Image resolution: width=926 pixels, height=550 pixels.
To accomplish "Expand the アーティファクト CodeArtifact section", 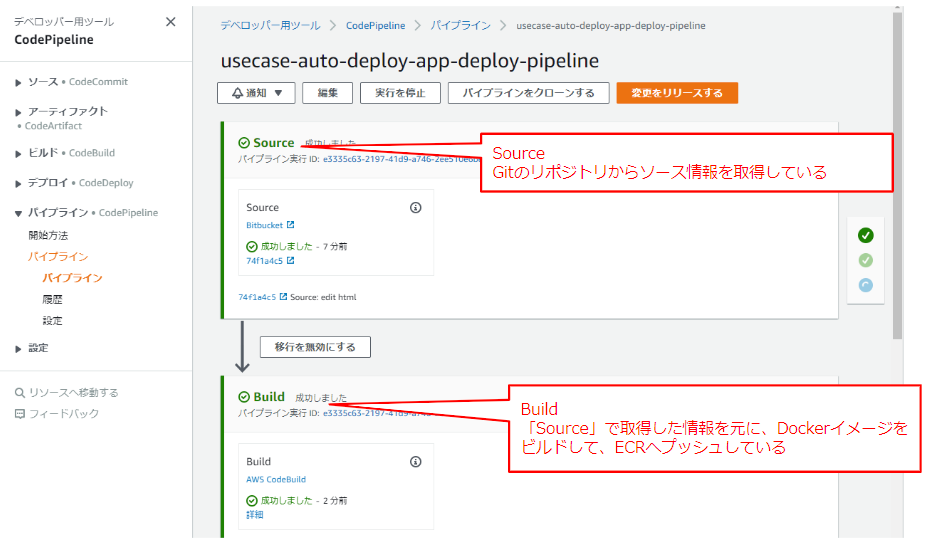I will [18, 112].
